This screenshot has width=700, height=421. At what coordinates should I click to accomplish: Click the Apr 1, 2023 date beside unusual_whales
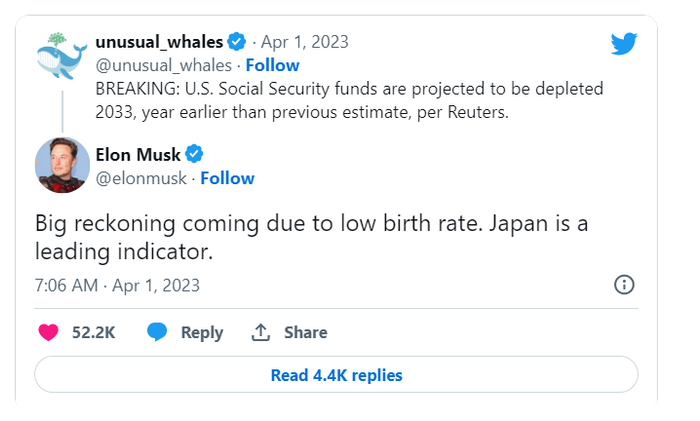(x=304, y=42)
